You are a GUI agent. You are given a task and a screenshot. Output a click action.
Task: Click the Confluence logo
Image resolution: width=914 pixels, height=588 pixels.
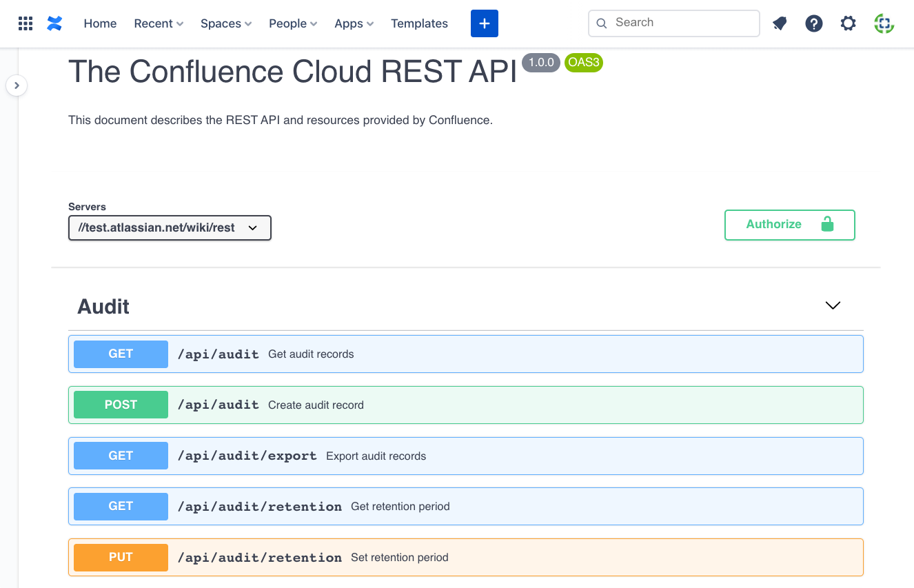(54, 23)
